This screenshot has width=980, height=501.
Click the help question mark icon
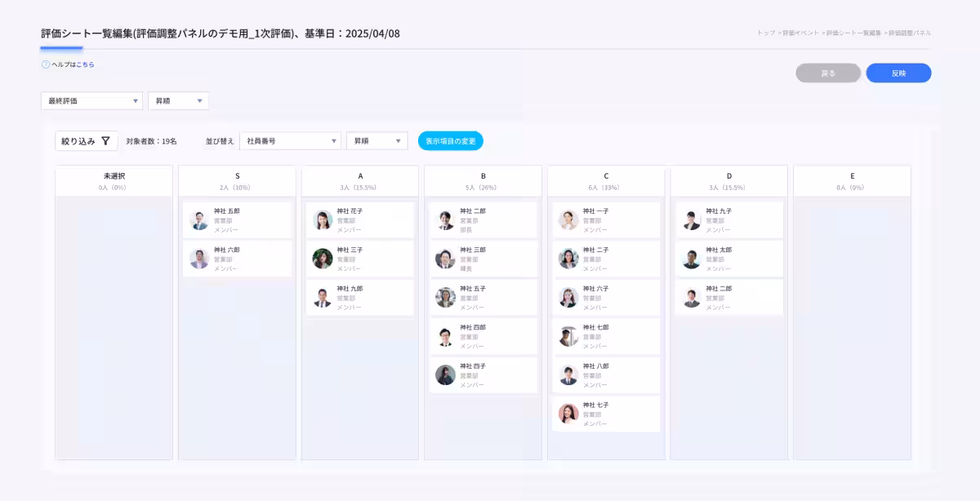pyautogui.click(x=46, y=64)
